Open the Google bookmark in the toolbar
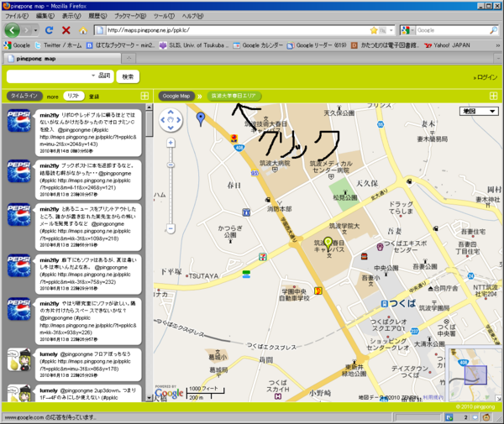The height and width of the screenshot is (424, 504). point(17,45)
